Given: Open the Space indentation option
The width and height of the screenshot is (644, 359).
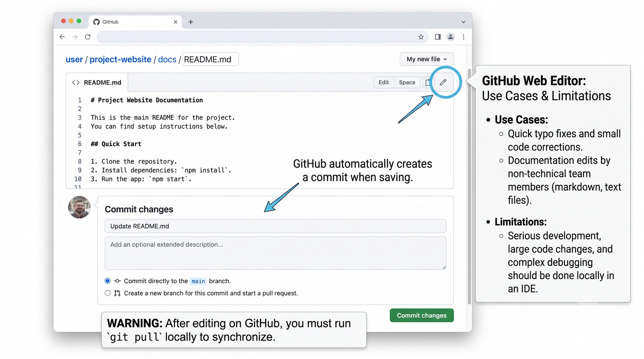Looking at the screenshot, I should 407,82.
